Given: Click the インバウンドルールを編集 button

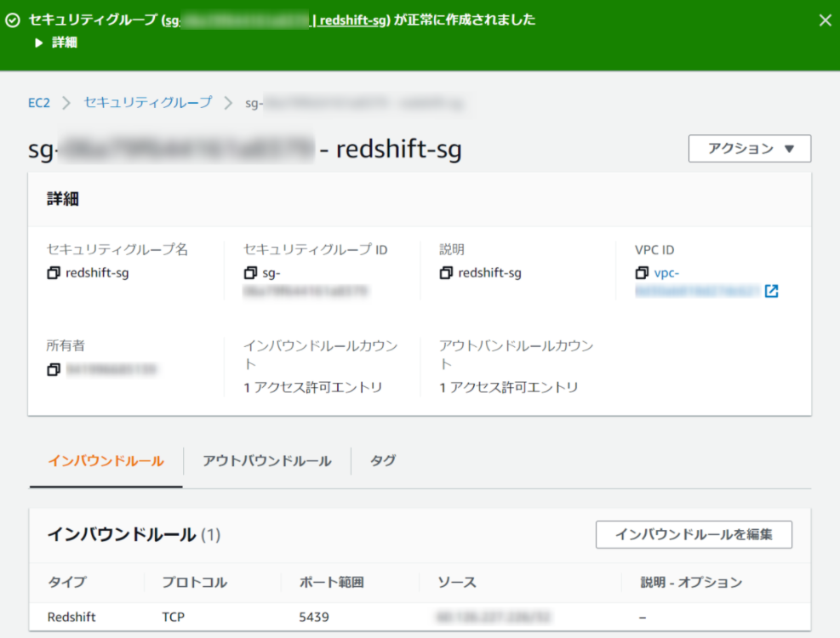Looking at the screenshot, I should pos(693,534).
